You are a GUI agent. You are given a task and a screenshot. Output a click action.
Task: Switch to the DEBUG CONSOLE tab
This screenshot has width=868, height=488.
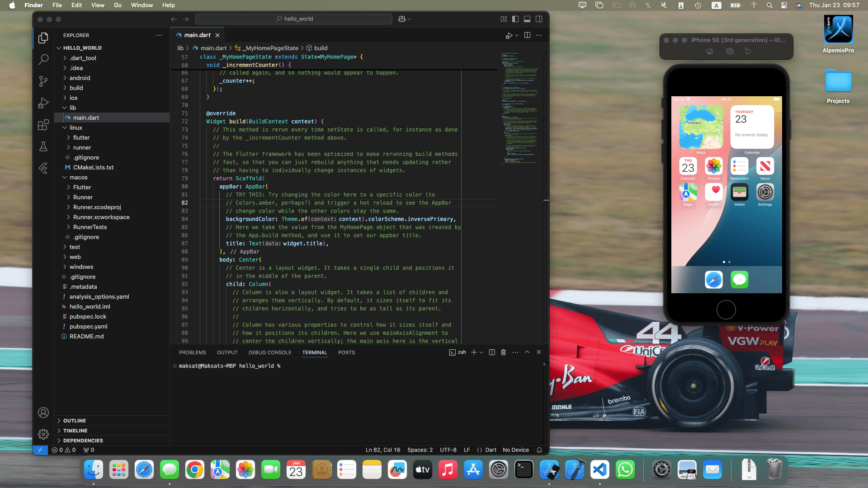click(x=270, y=352)
